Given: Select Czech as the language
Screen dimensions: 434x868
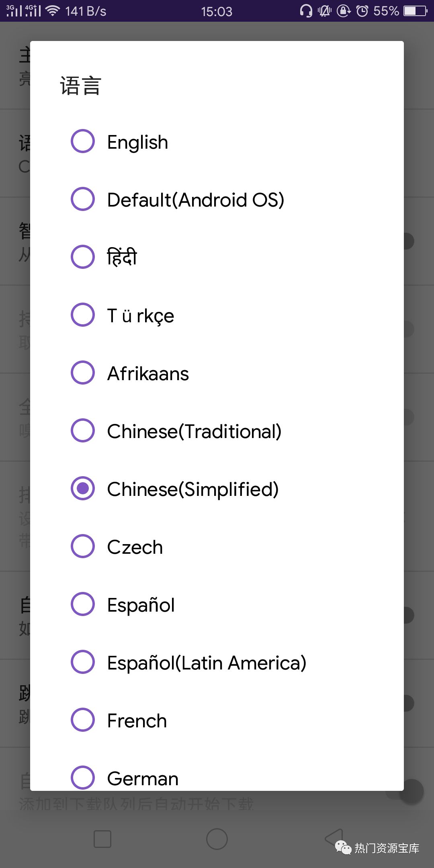Looking at the screenshot, I should pyautogui.click(x=134, y=547).
